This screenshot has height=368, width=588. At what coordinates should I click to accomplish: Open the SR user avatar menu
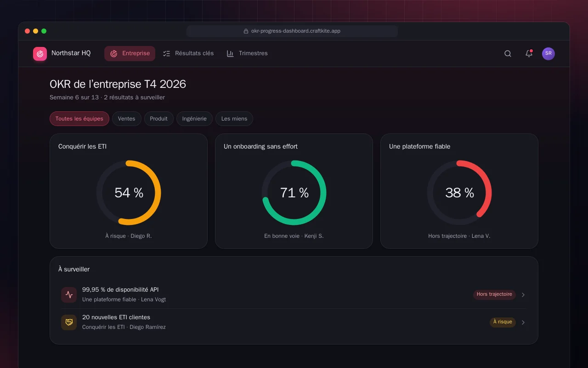548,54
